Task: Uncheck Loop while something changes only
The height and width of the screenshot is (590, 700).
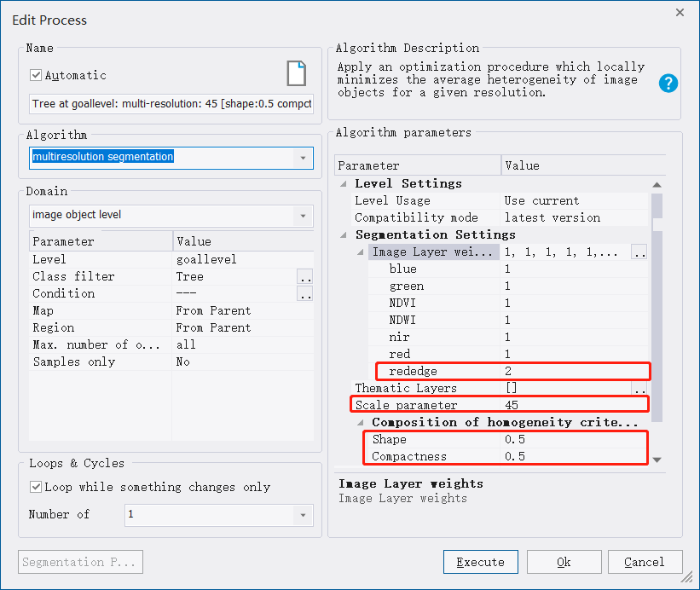Action: (36, 488)
